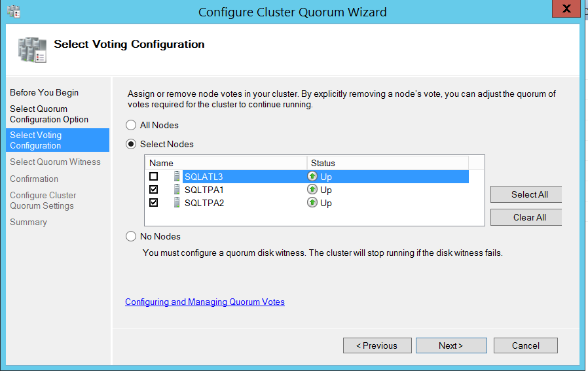The height and width of the screenshot is (371, 588).
Task: Click the SQLTPA2 server icon
Action: click(x=177, y=203)
